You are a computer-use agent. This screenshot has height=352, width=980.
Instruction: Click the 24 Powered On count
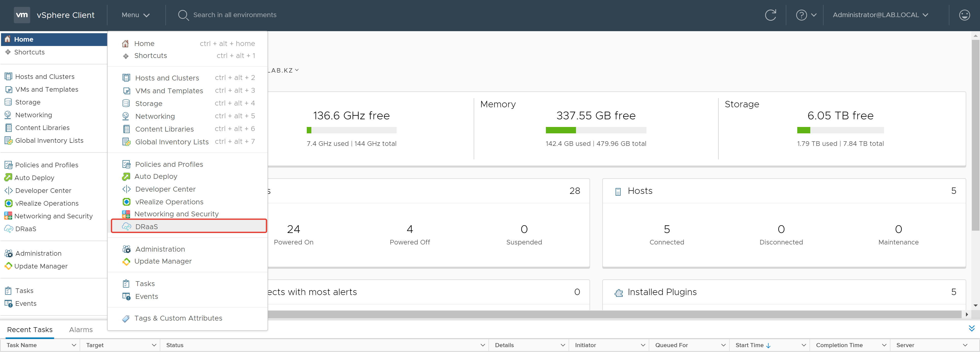coord(293,229)
